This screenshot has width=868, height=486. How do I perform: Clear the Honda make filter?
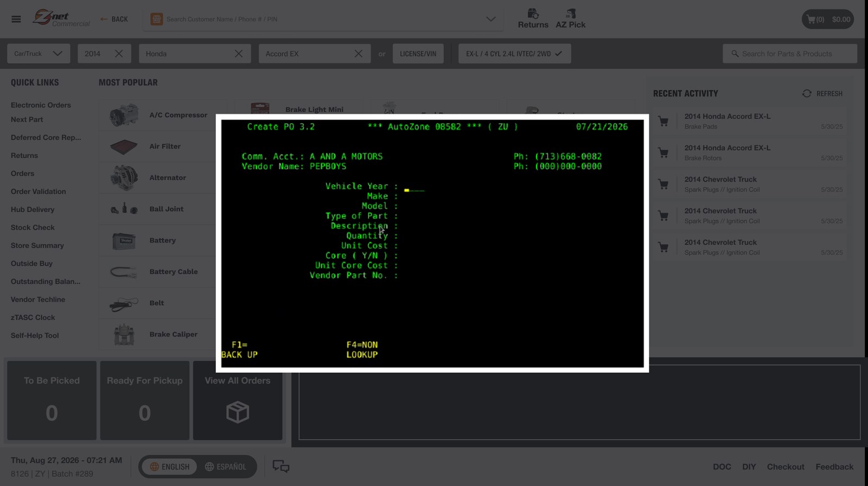click(x=239, y=54)
